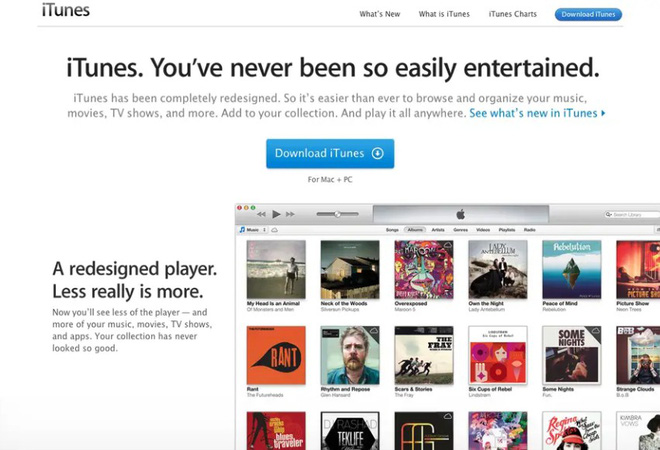Switch to the Songs tab
Image resolution: width=660 pixels, height=450 pixels.
392,230
